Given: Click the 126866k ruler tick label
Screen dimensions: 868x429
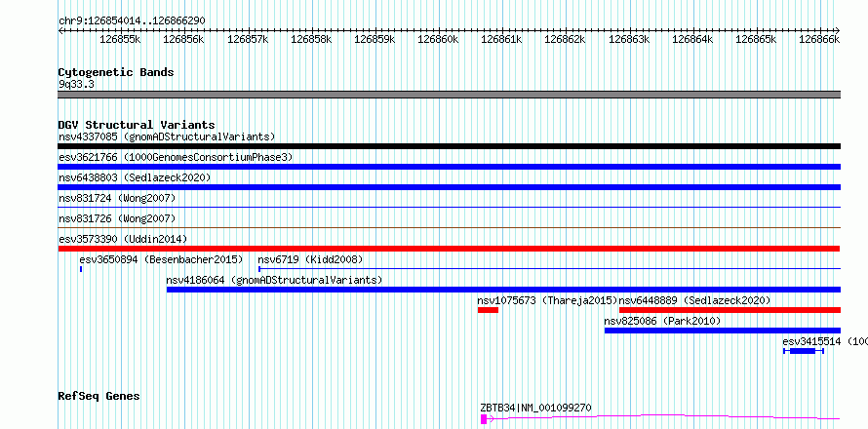Looking at the screenshot, I should tap(819, 39).
